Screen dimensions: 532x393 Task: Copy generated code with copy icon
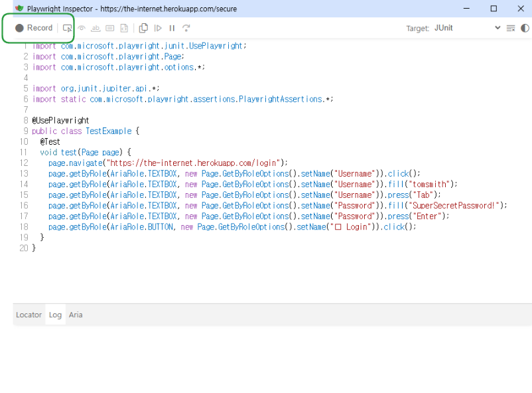coord(143,28)
